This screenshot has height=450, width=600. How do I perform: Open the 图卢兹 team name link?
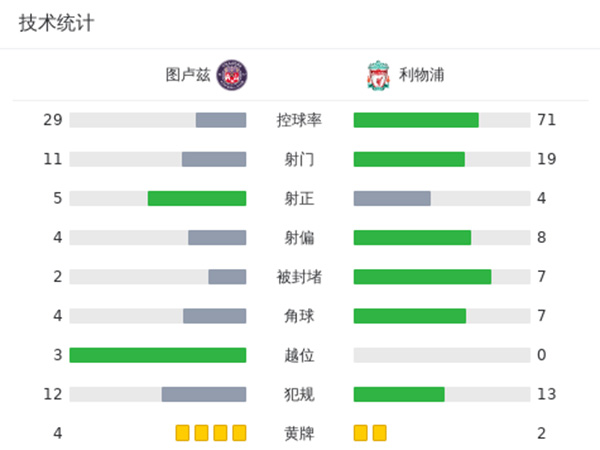pos(188,75)
